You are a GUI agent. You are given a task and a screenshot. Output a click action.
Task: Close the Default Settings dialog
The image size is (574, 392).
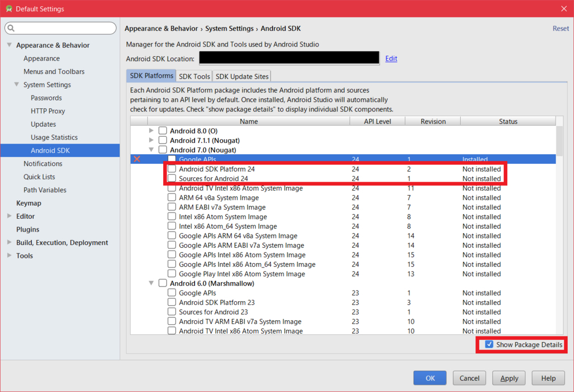click(564, 8)
